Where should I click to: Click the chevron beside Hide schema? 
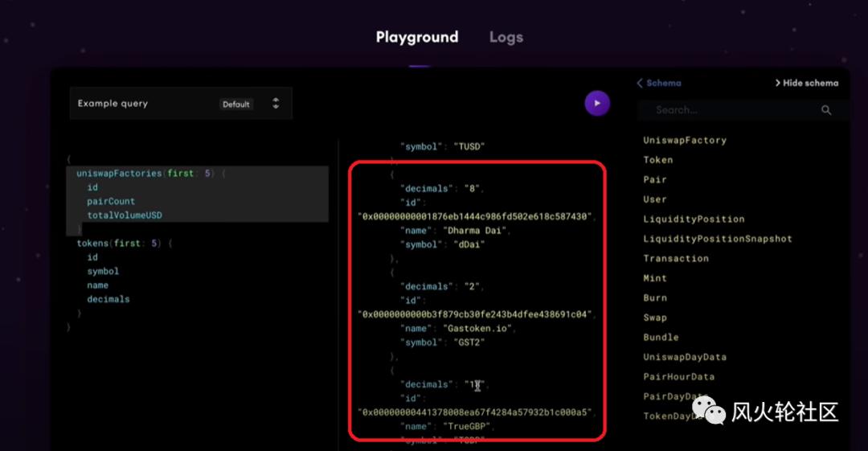(x=777, y=83)
